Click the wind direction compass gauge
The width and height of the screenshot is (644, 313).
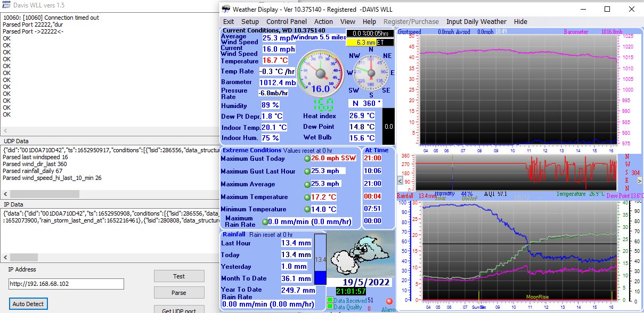(371, 72)
